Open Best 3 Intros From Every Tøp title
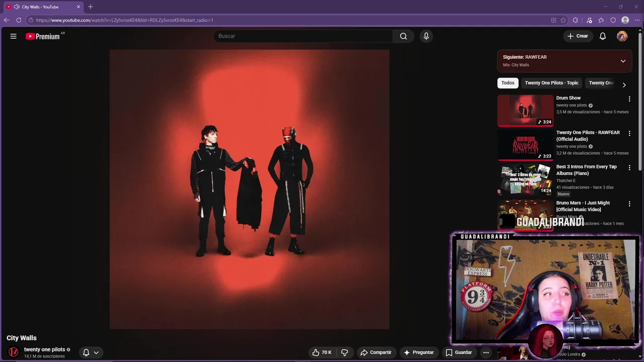The image size is (644, 362). click(x=587, y=170)
